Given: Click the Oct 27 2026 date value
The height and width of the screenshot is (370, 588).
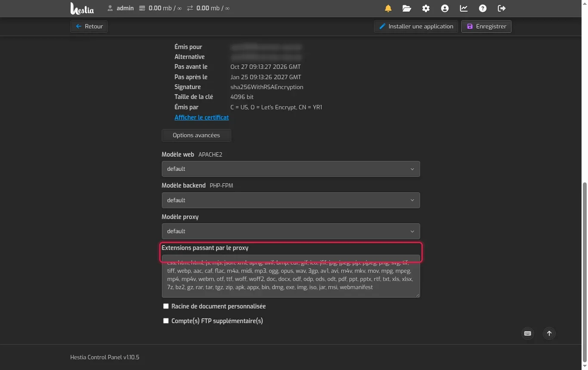Looking at the screenshot, I should coord(266,67).
